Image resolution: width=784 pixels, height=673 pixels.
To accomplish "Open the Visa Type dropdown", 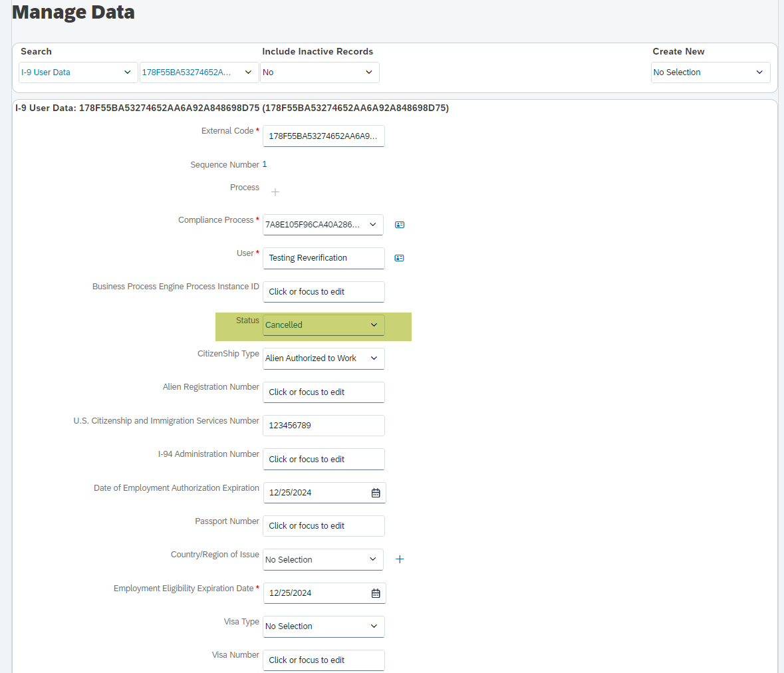I will click(323, 626).
